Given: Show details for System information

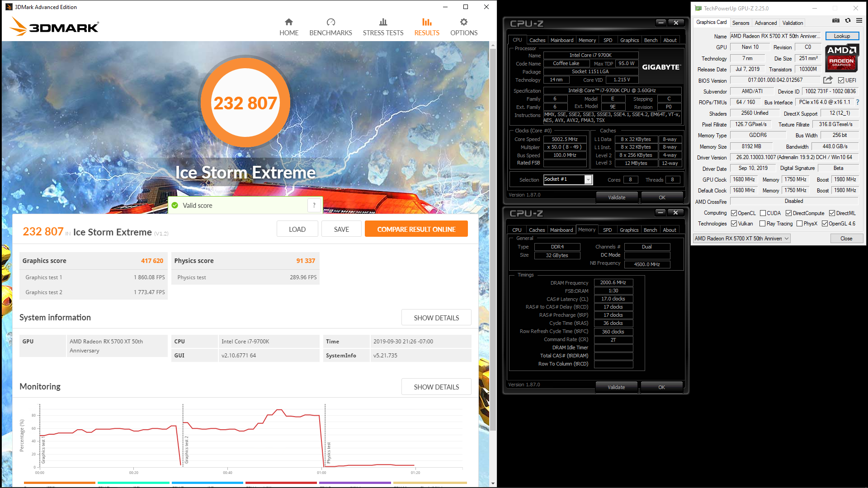Looking at the screenshot, I should pyautogui.click(x=436, y=318).
